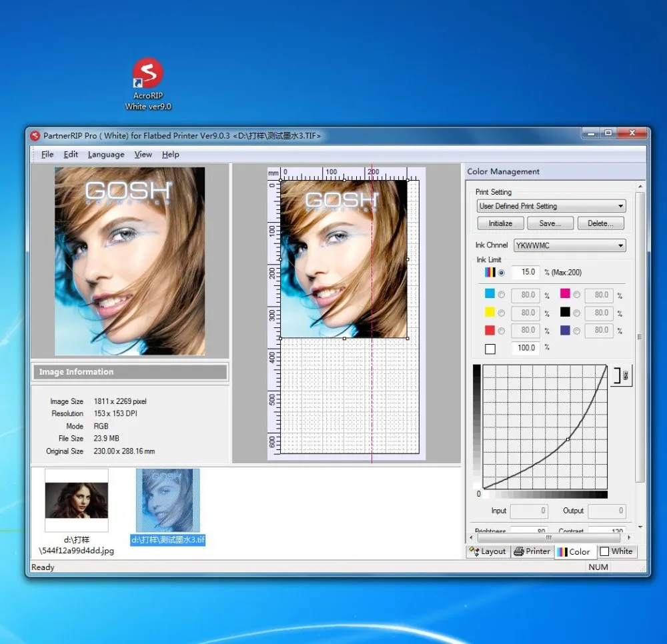Select the yellow ink limit radio button
Viewport: 667px width, 644px height.
(x=502, y=313)
